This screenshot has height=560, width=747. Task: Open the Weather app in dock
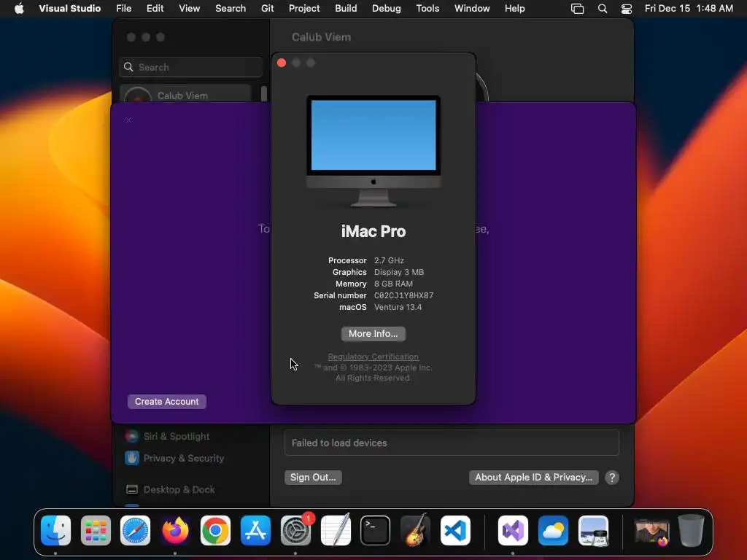click(x=553, y=530)
